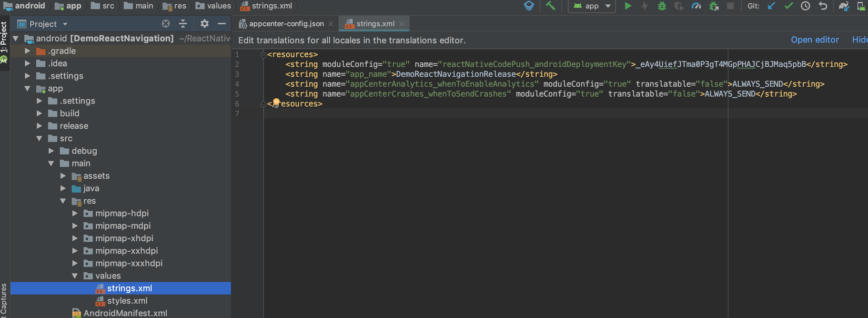Expand the assets folder

pos(63,176)
